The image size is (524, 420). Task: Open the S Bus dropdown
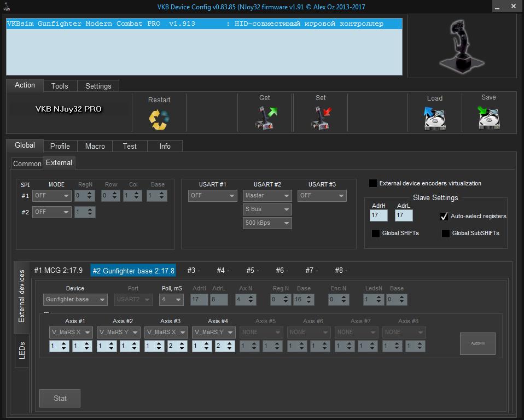(267, 209)
